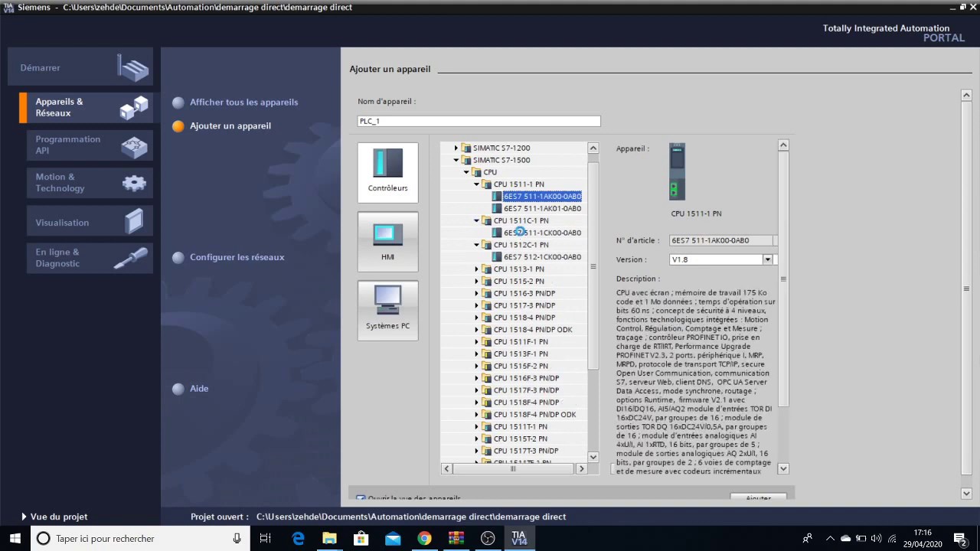Collapse the SIMATIC S7-1500 node
Viewport: 980px width, 551px height.
pyautogui.click(x=456, y=160)
